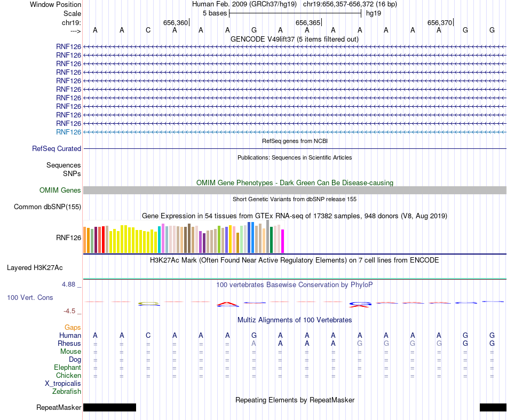Image resolution: width=507 pixels, height=420 pixels.
Task: Click the SNPs track label
Action: point(72,173)
